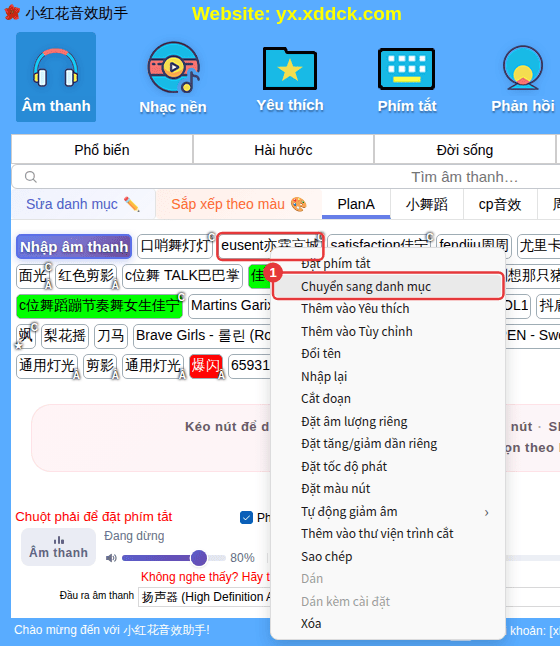Play the c位舞 TALK巴巴掌 sound button
Viewport: 560px width, 646px height.
click(182, 275)
